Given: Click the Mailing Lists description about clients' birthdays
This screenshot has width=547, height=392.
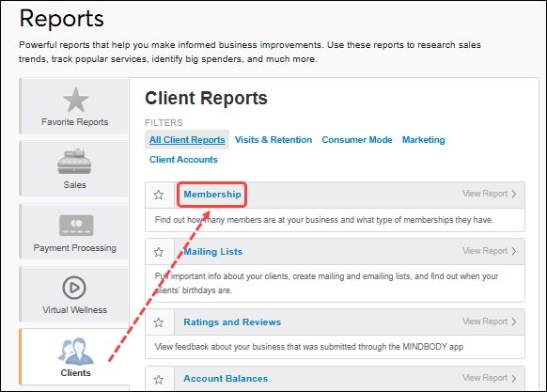Looking at the screenshot, I should click(326, 283).
